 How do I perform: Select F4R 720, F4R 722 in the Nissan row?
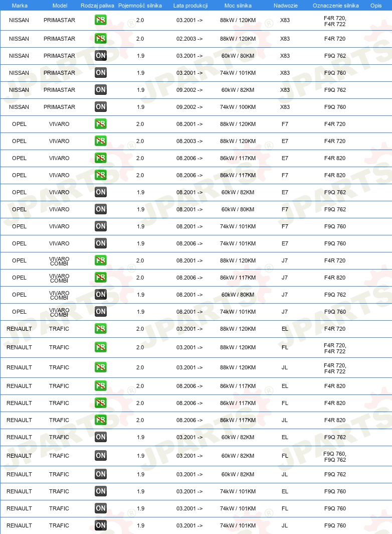[335, 21]
